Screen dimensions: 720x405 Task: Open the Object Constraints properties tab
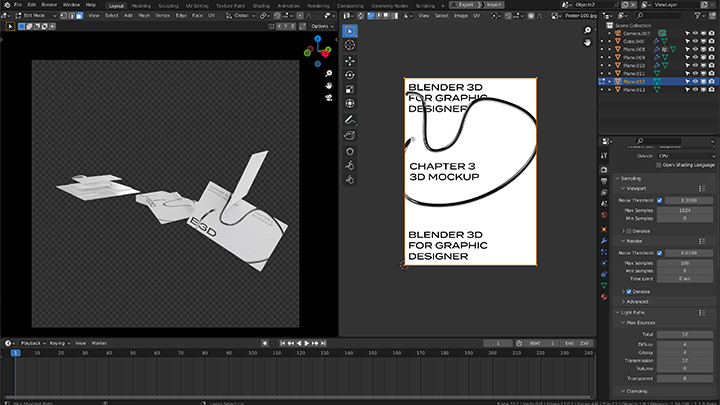604,274
